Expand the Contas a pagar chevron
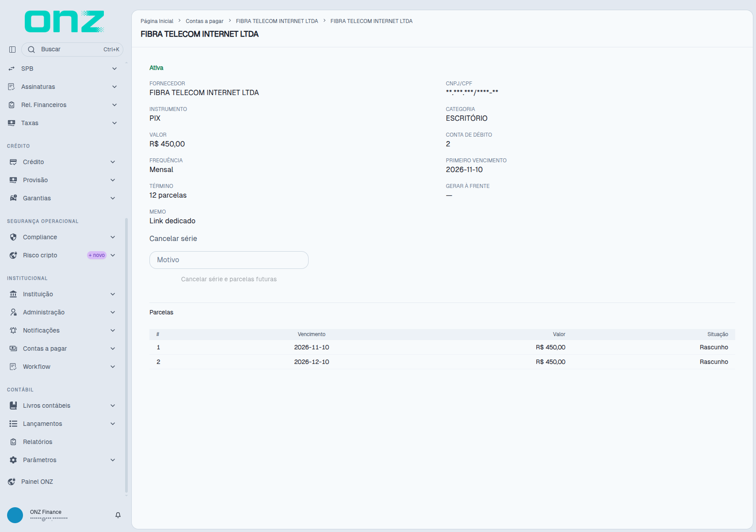The image size is (756, 532). point(113,348)
